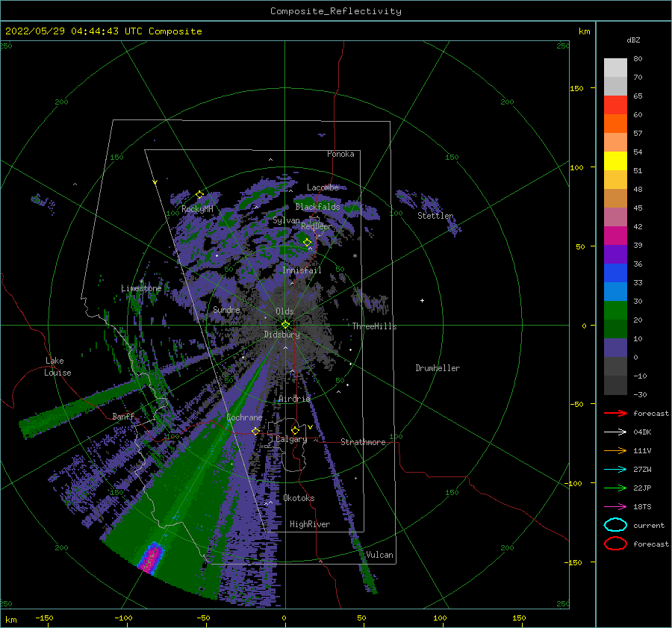Click the HighRiver city label
Viewport: 672px width, 628px height.
tap(310, 524)
